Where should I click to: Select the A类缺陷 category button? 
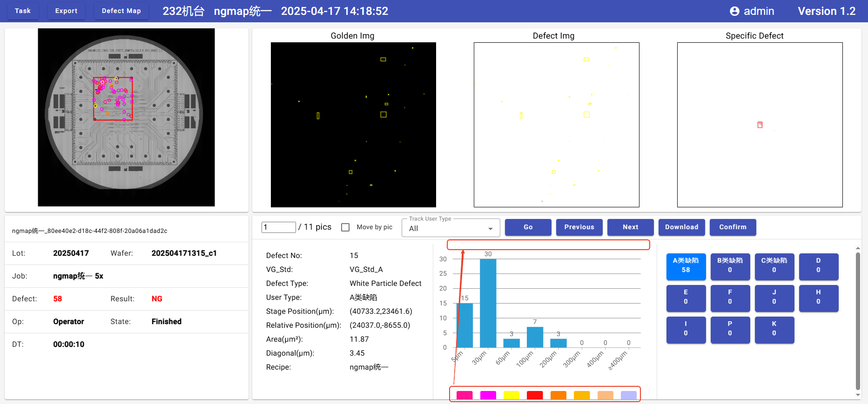(x=686, y=266)
